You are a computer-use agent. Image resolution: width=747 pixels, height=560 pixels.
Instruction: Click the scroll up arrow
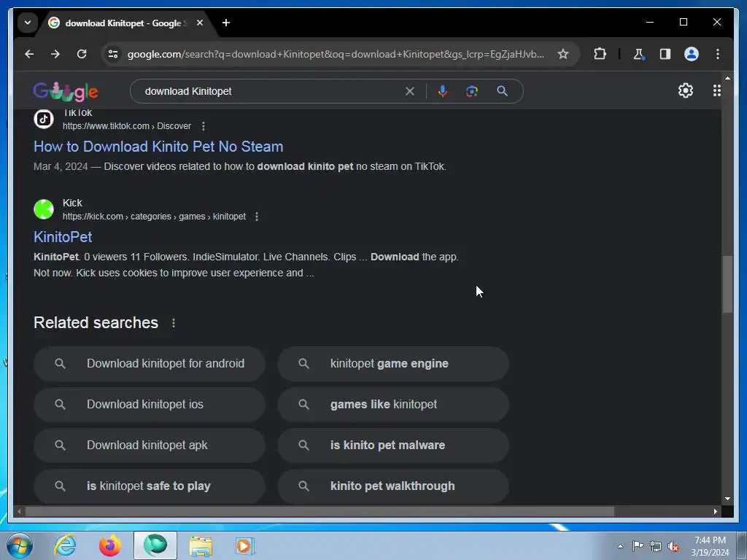pos(727,77)
